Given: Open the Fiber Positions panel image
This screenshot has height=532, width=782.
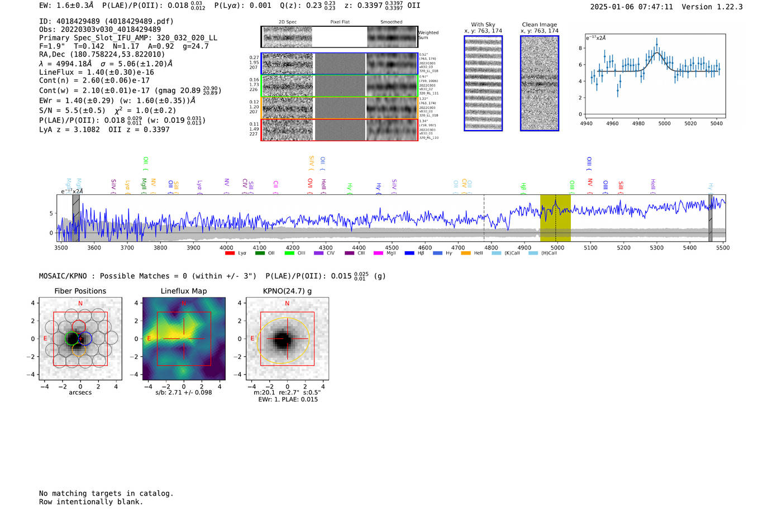Looking at the screenshot, I should (x=80, y=338).
